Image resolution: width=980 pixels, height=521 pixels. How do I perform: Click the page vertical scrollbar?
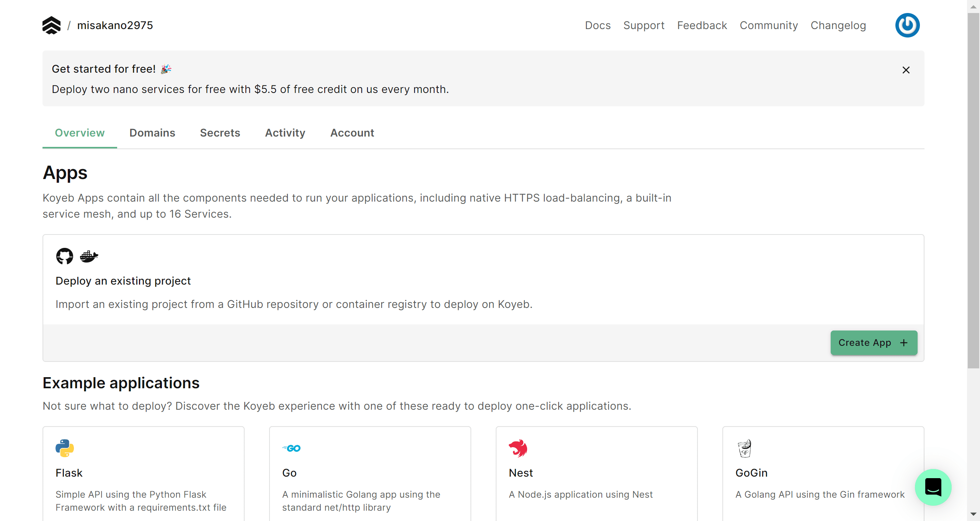click(973, 191)
